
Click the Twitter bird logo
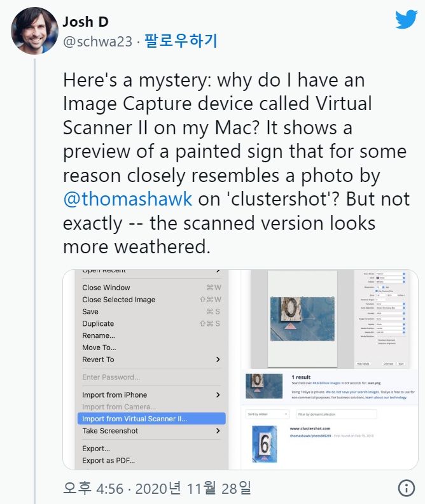[406, 19]
